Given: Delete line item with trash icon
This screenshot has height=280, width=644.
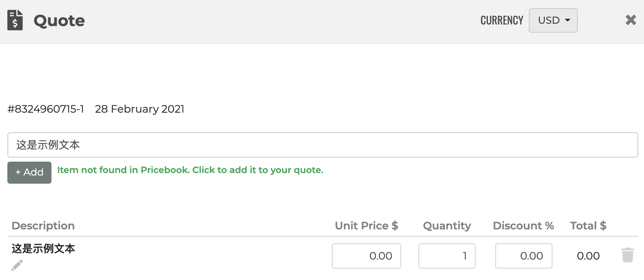Looking at the screenshot, I should click(628, 255).
